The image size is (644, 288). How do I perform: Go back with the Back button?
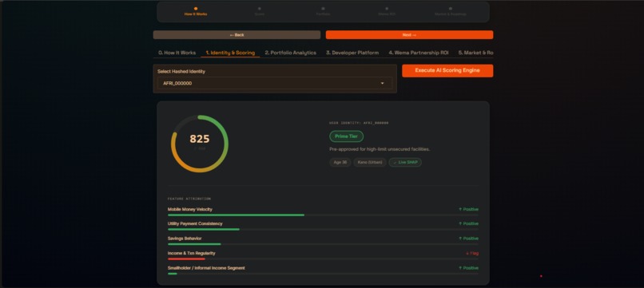[237, 35]
